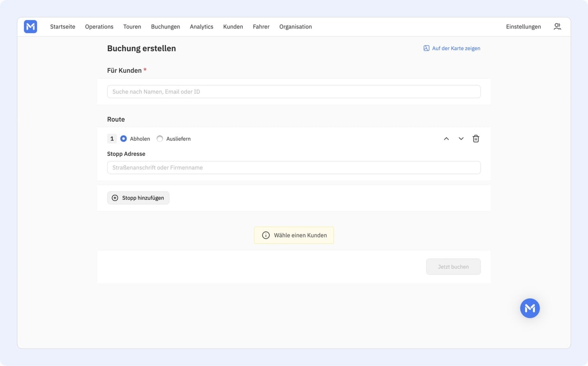
Task: Open the Organisation menu item
Action: (x=295, y=27)
